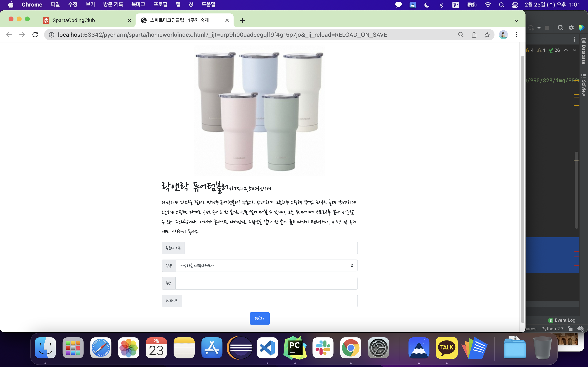Toggle Do Not Disturb moon icon
Viewport: 588px width, 367px height.
427,5
